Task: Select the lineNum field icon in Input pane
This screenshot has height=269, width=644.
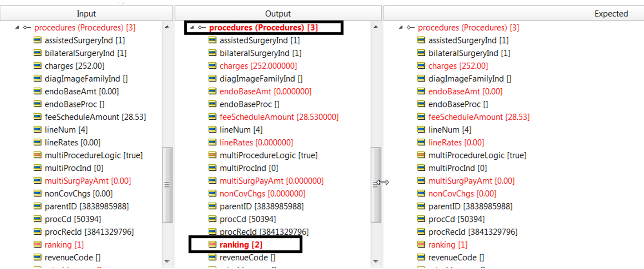Action: (37, 130)
